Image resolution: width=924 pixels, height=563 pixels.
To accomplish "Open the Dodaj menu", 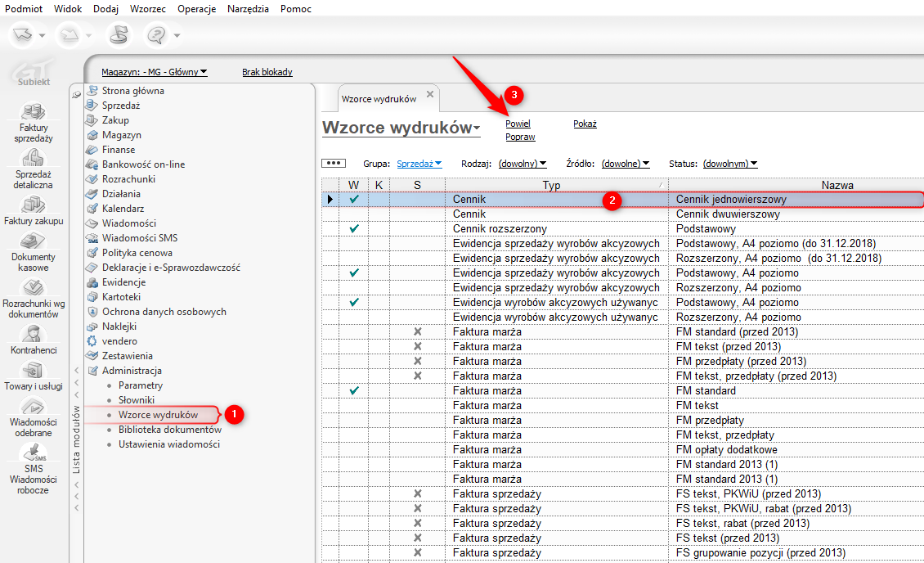I will (x=105, y=9).
